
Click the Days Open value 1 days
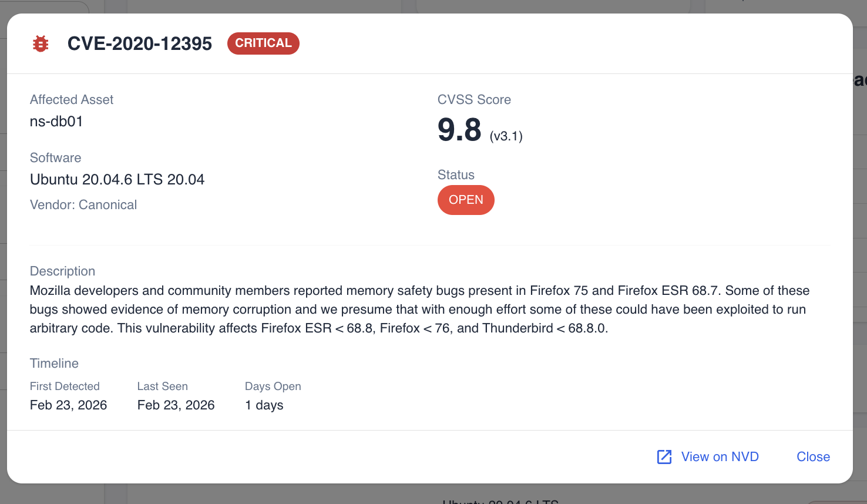tap(264, 405)
